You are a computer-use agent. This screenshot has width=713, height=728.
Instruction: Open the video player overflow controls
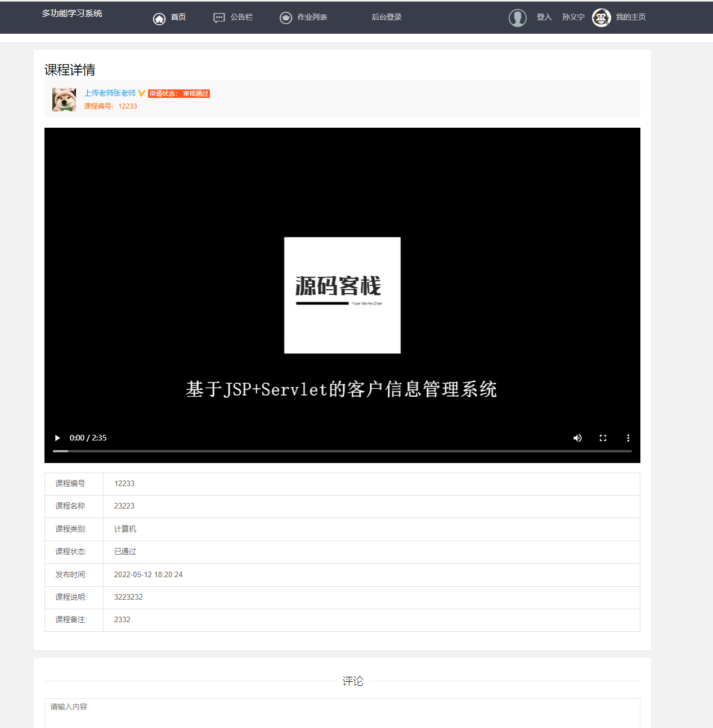628,438
